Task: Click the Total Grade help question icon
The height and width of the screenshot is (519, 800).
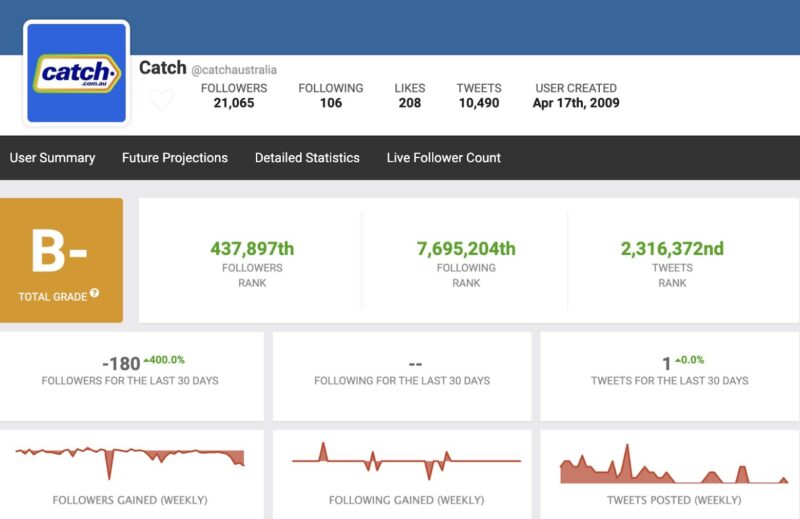Action: [95, 294]
